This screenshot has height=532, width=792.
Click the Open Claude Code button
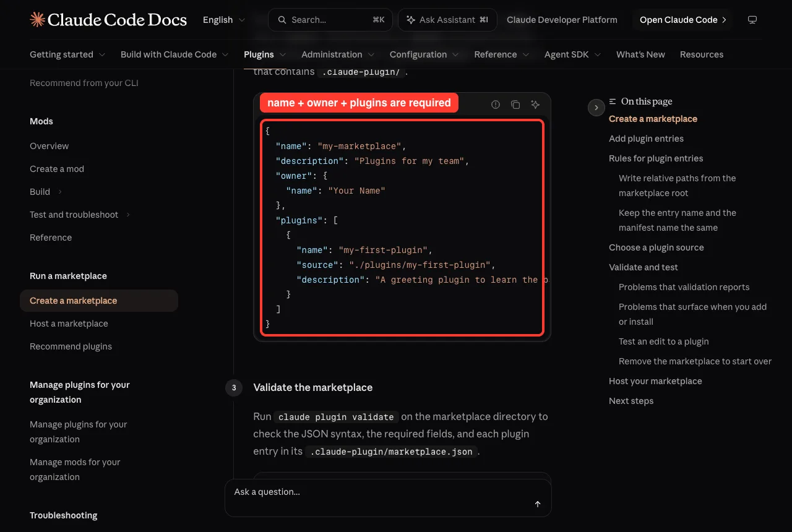[682, 20]
